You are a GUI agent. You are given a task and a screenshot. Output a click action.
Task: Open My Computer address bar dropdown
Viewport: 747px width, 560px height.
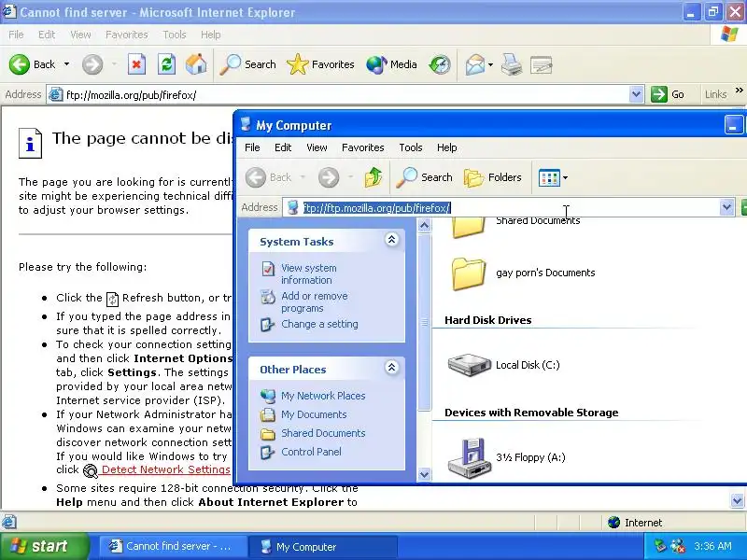[x=726, y=207]
